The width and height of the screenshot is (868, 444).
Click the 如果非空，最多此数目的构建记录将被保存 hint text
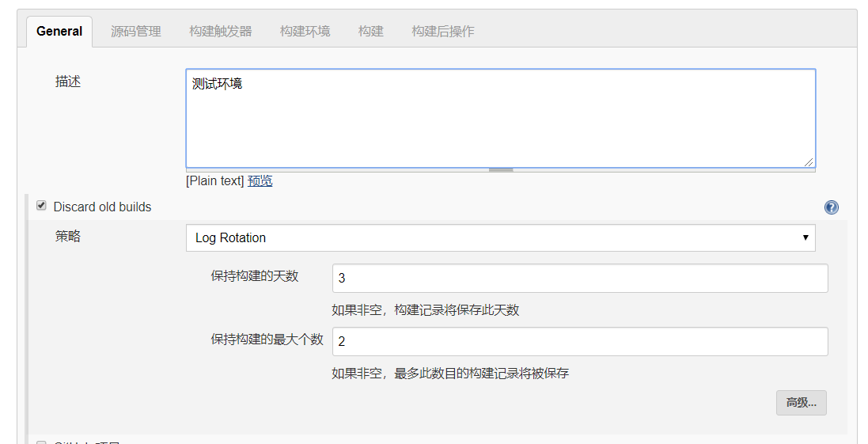(x=450, y=373)
